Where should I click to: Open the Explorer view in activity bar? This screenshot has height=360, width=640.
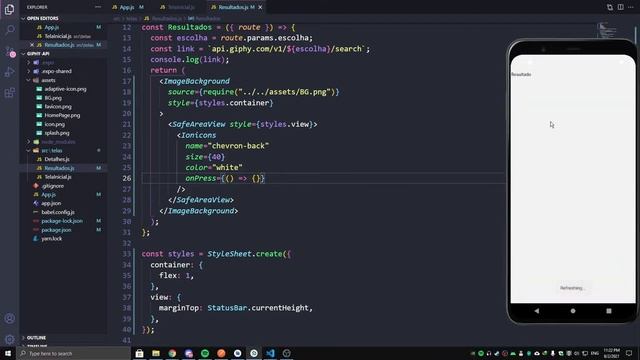[9, 9]
